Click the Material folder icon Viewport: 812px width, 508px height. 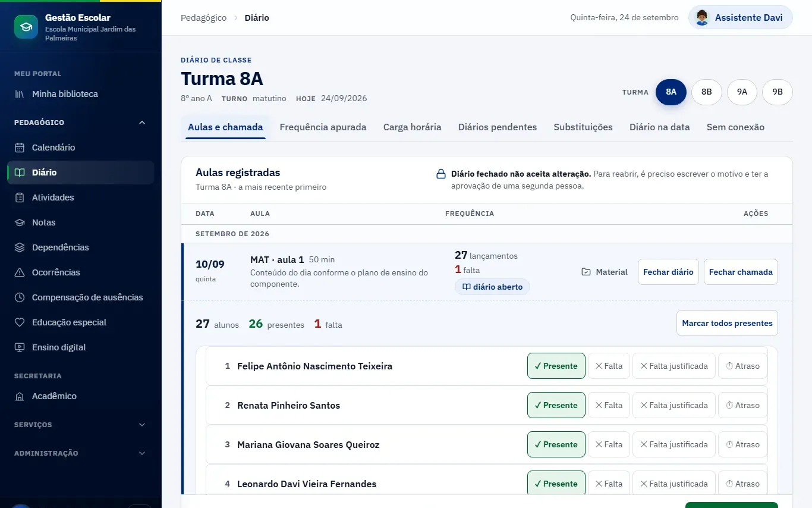[x=586, y=272]
